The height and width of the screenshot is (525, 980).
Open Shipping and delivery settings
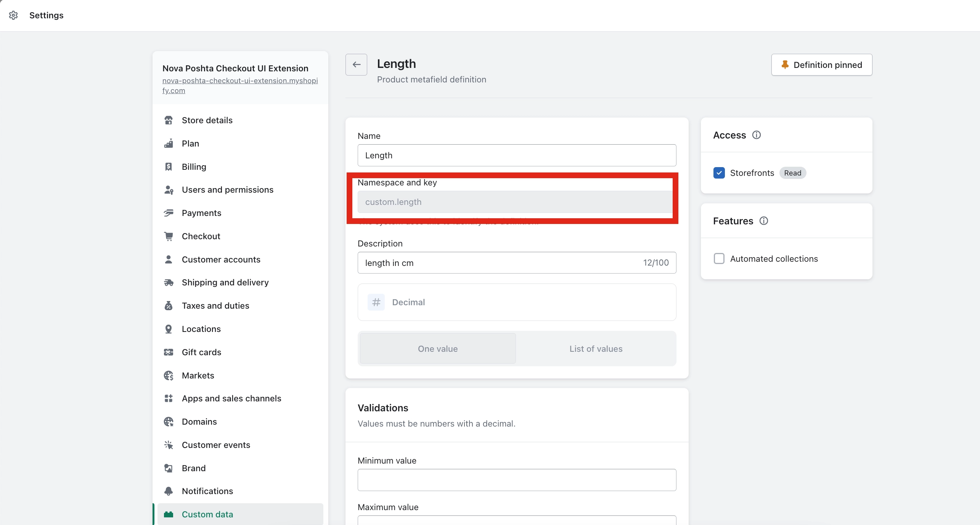(240, 282)
